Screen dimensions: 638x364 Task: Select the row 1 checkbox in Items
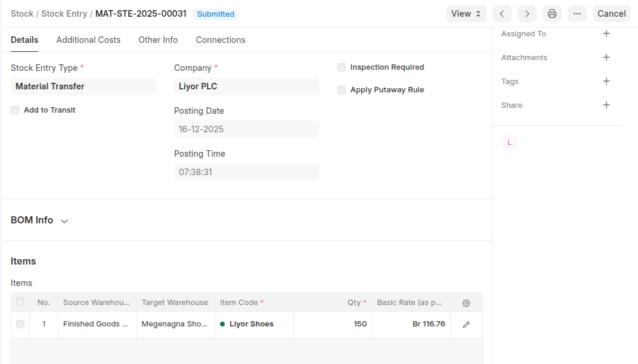click(20, 324)
